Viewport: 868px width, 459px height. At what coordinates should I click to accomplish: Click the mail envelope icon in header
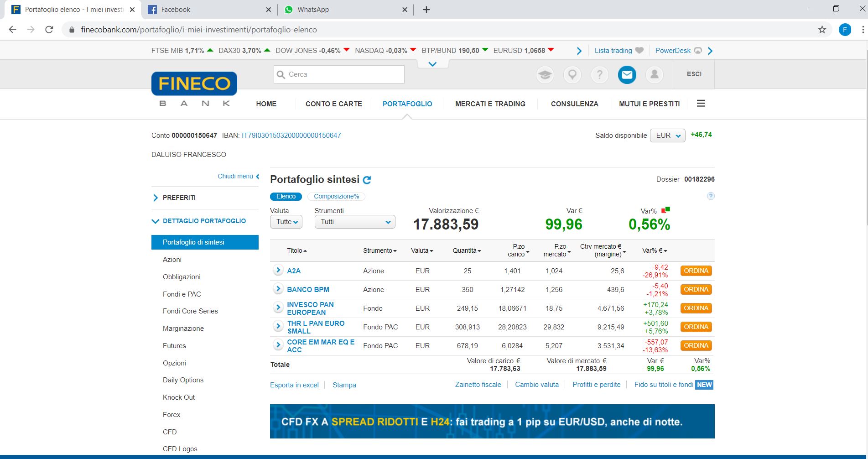pos(627,74)
